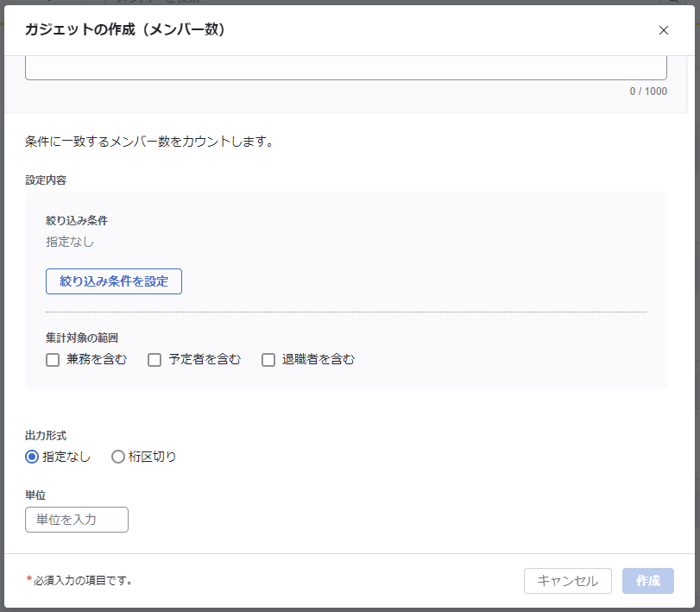Click the dialog title ガジェットの作成（メンバー数）

tap(125, 30)
